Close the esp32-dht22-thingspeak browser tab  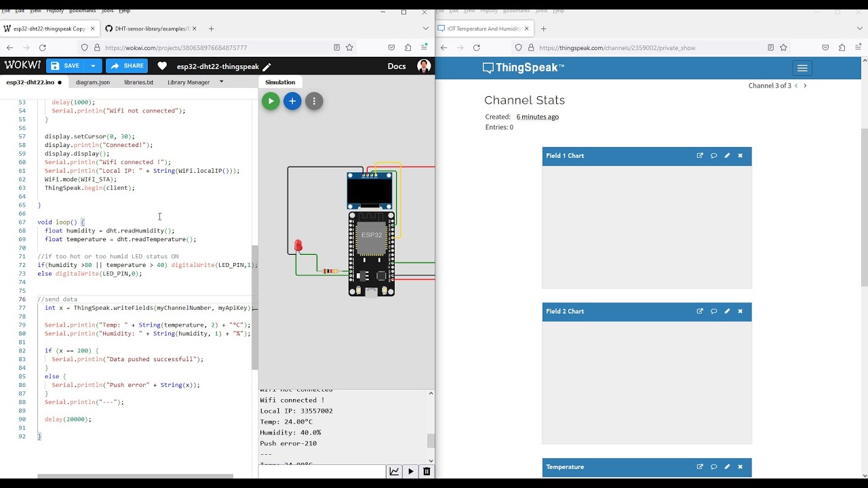[93, 28]
